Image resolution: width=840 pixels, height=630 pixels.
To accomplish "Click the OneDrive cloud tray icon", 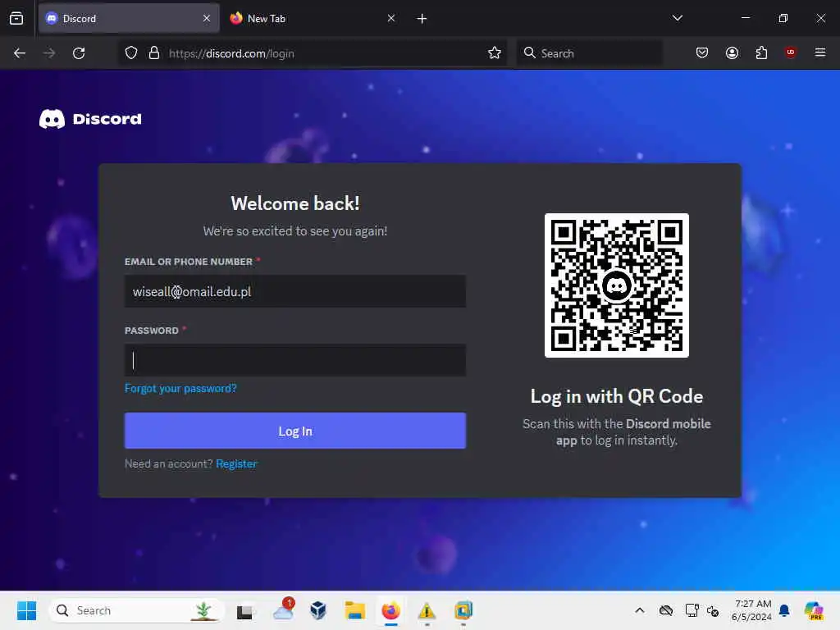I will 666,610.
